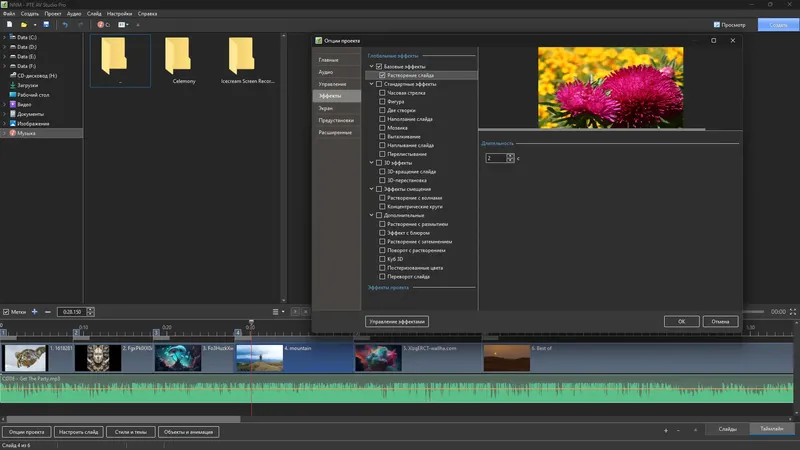Viewport: 800px width, 450px height.
Task: Click the Undo arrow icon
Action: pyautogui.click(x=65, y=24)
